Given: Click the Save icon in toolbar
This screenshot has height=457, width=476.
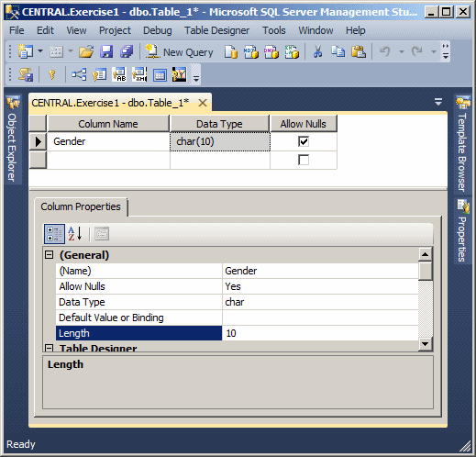Looking at the screenshot, I should pyautogui.click(x=106, y=51).
